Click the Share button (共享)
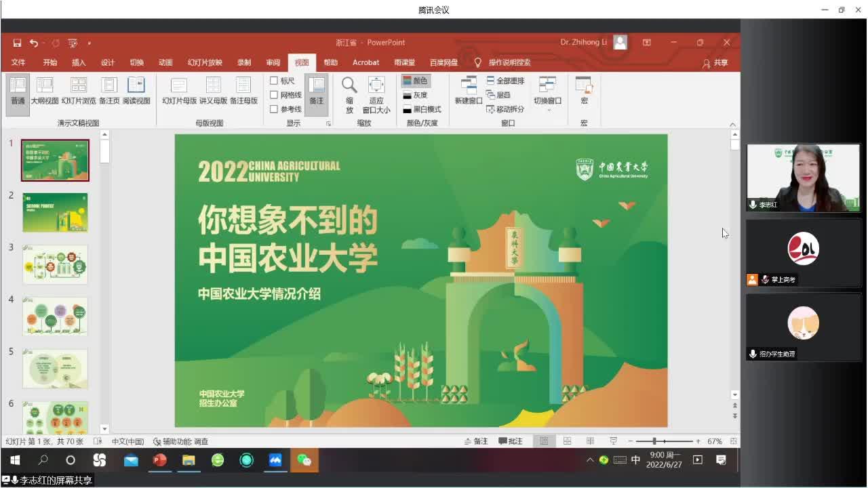Viewport: 868px width, 488px height. pos(715,63)
